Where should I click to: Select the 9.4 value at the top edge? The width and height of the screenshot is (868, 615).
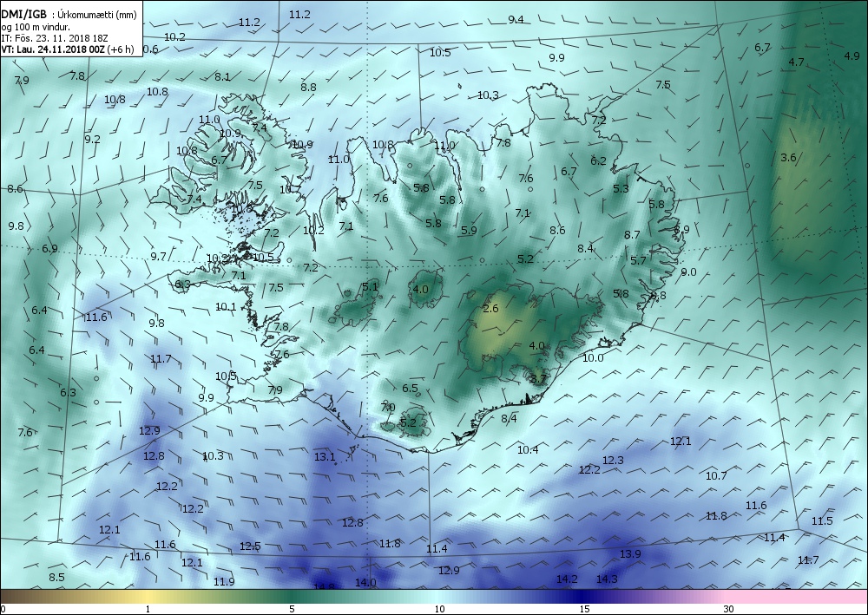coord(516,20)
